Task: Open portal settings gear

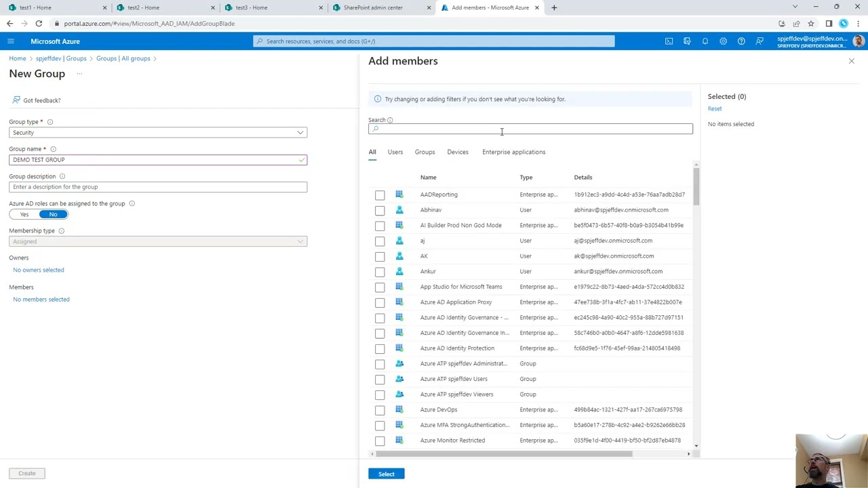Action: pos(723,41)
